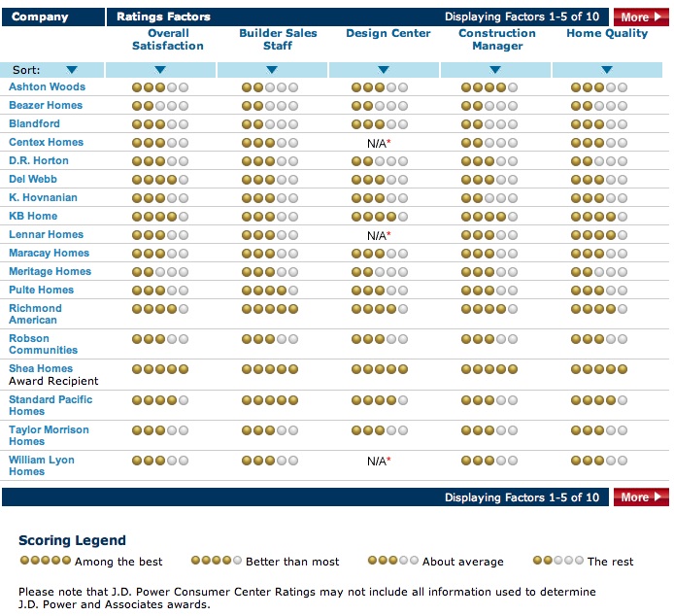Screen dimensions: 674x616
Task: Click top 'Displaying Factors 1-5 of 10' text
Action: 522,17
